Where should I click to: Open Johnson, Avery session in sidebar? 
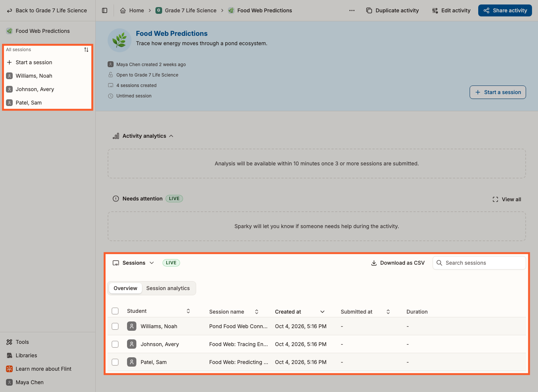[x=47, y=89]
